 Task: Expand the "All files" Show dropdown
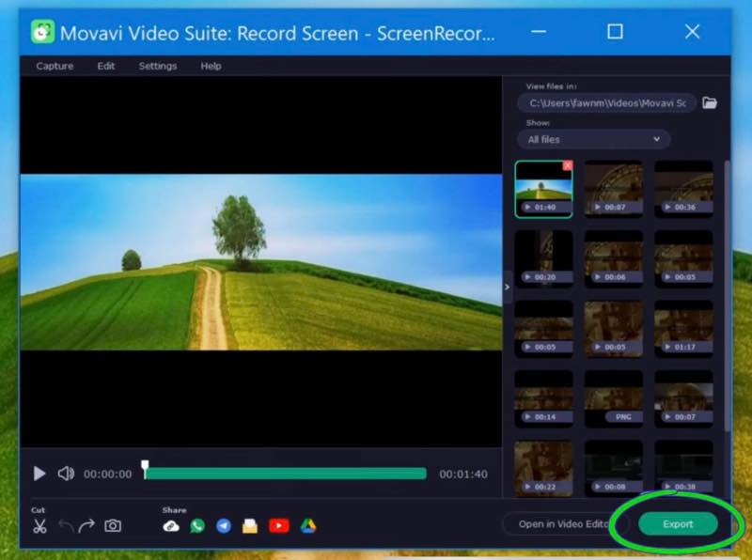593,139
